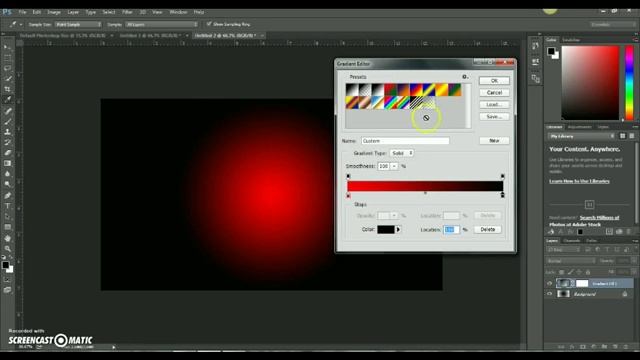Toggle Show Sampling Ring checkbox
This screenshot has width=640, height=360.
pyautogui.click(x=209, y=24)
